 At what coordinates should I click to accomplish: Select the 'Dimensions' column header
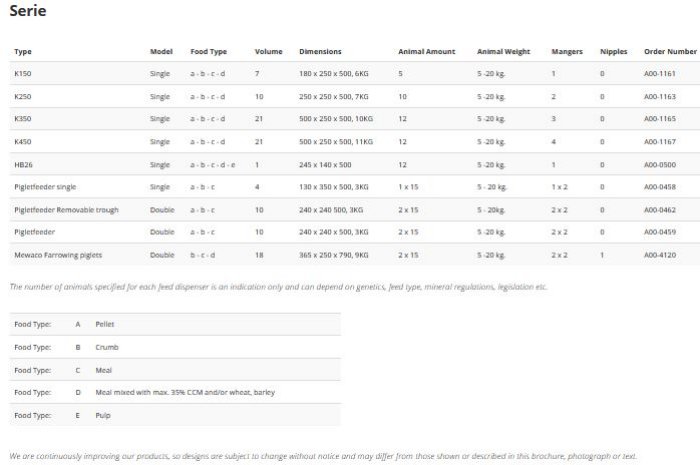(320, 51)
